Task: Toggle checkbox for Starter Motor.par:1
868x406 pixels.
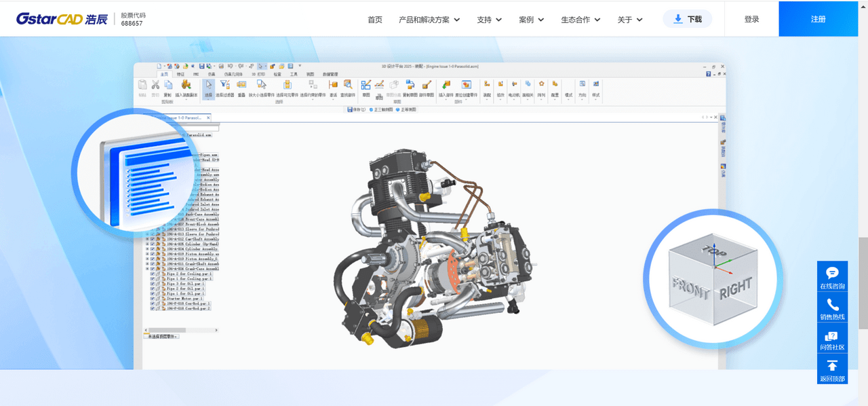Action: 153,298
